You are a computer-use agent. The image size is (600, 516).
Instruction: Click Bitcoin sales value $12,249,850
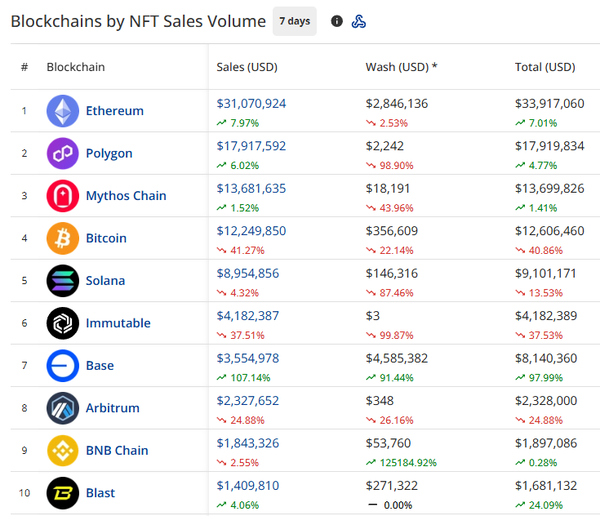[251, 231]
